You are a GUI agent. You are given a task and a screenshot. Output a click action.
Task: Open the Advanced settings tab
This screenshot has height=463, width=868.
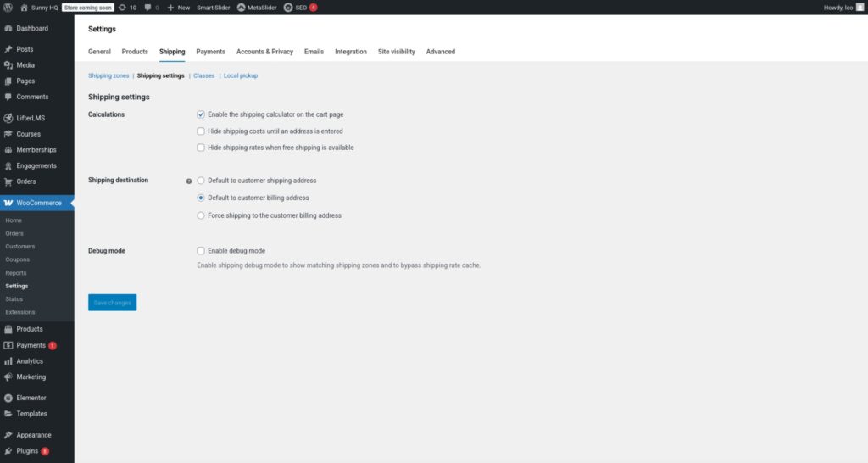(x=441, y=52)
